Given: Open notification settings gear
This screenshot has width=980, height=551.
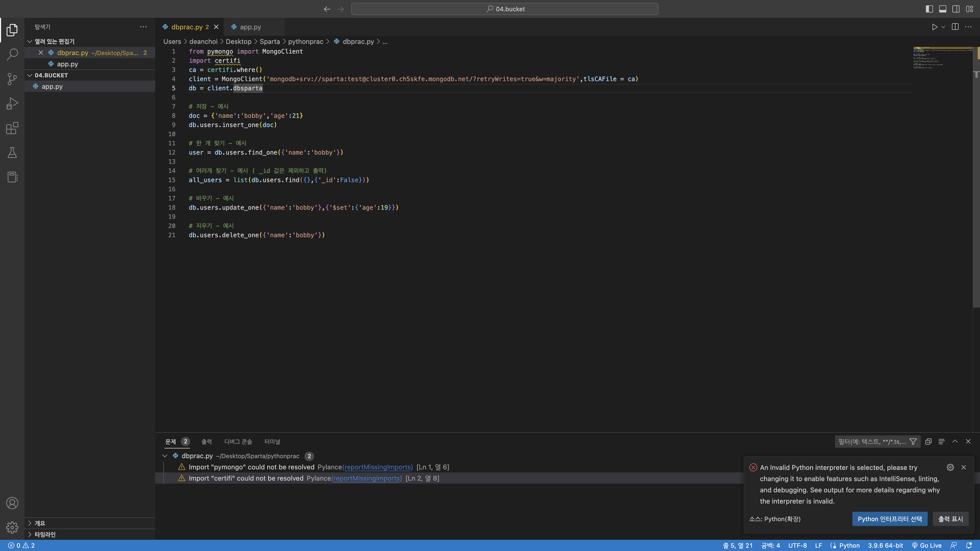Looking at the screenshot, I should [950, 467].
